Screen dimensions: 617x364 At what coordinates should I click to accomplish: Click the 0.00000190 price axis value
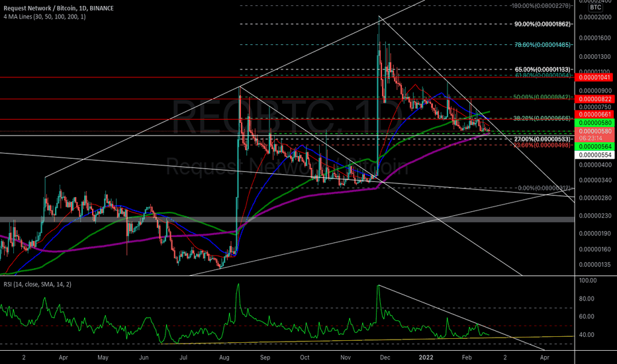point(595,234)
